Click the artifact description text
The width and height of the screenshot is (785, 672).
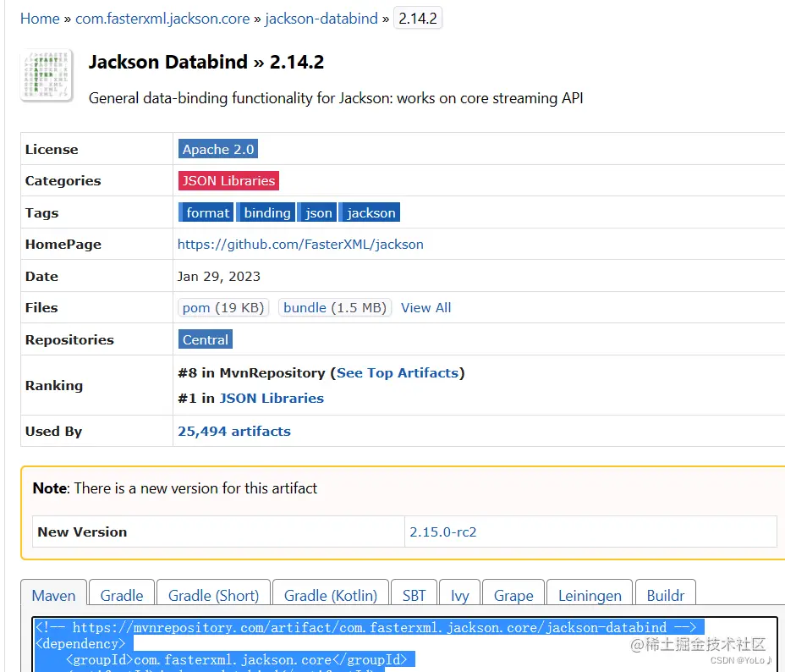coord(336,98)
